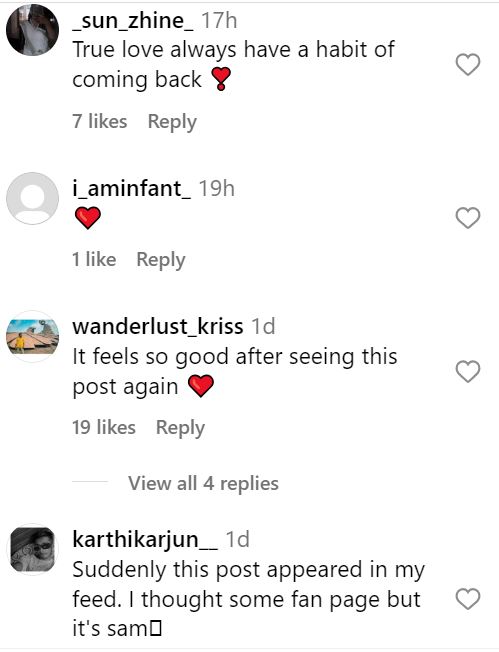Screen dimensions: 499x652
Task: Like the comment by _sun_zhine_
Action: coord(468,64)
